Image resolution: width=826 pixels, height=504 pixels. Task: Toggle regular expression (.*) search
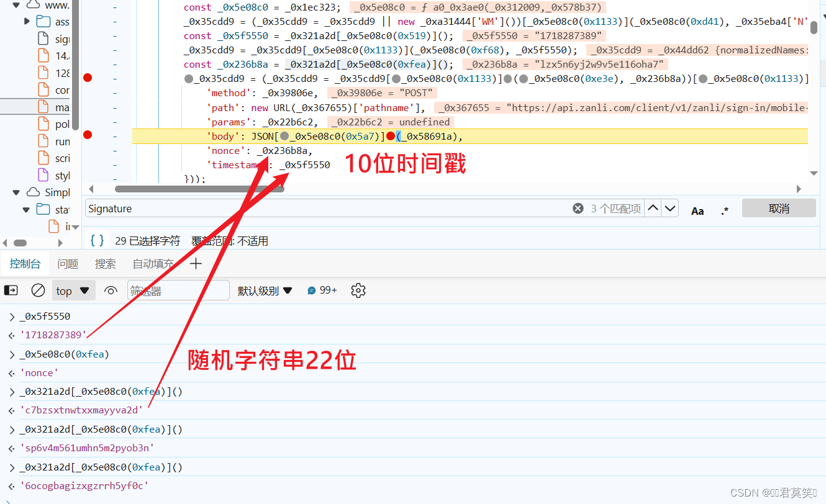pyautogui.click(x=725, y=211)
